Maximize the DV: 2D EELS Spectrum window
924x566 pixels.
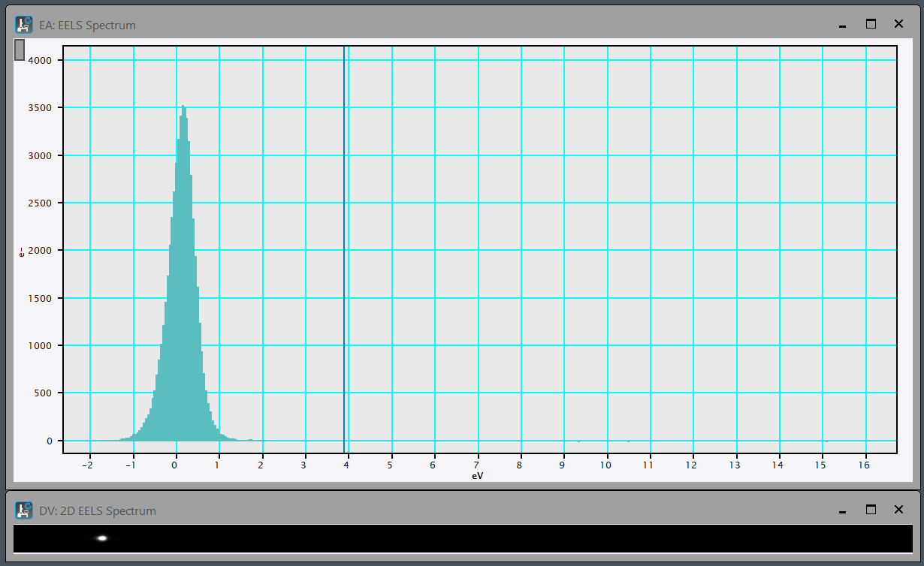pyautogui.click(x=871, y=510)
